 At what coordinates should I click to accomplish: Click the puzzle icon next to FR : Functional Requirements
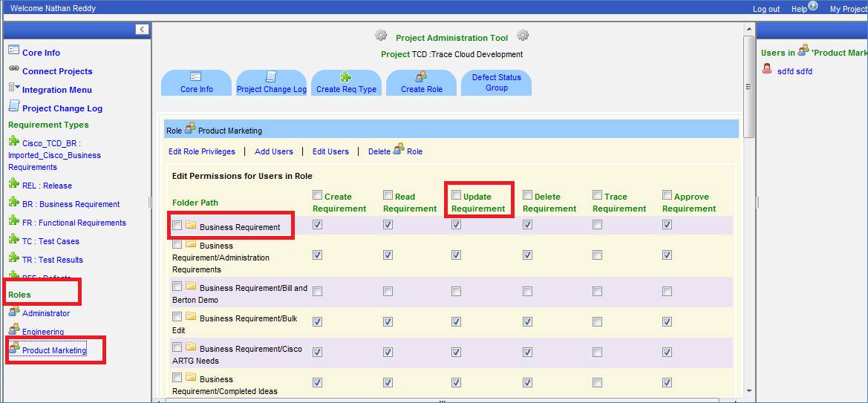pos(14,220)
